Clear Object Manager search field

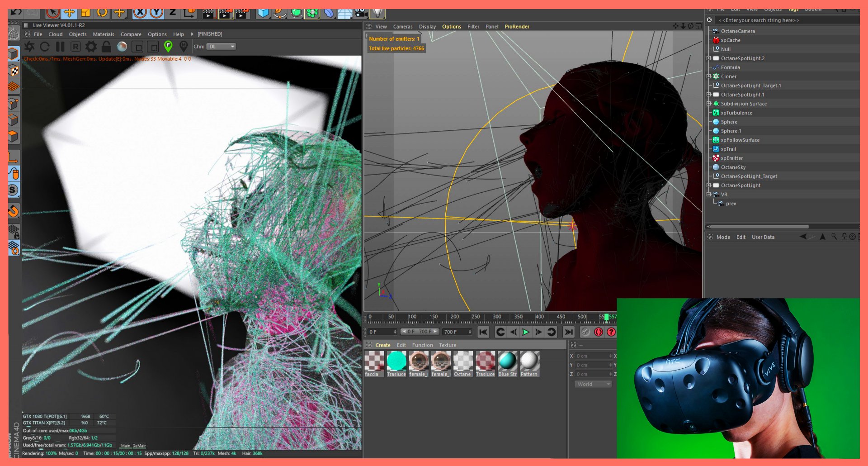(x=709, y=20)
